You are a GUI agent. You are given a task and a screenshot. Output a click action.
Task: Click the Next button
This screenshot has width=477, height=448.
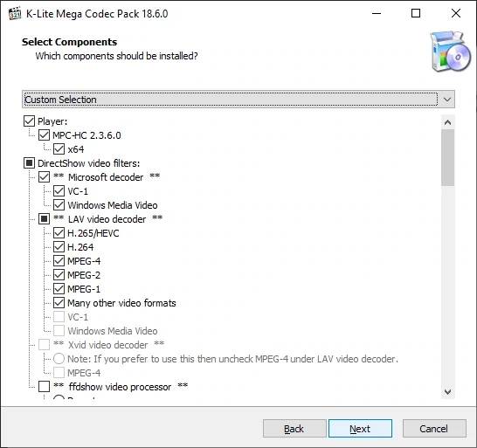pyautogui.click(x=360, y=429)
